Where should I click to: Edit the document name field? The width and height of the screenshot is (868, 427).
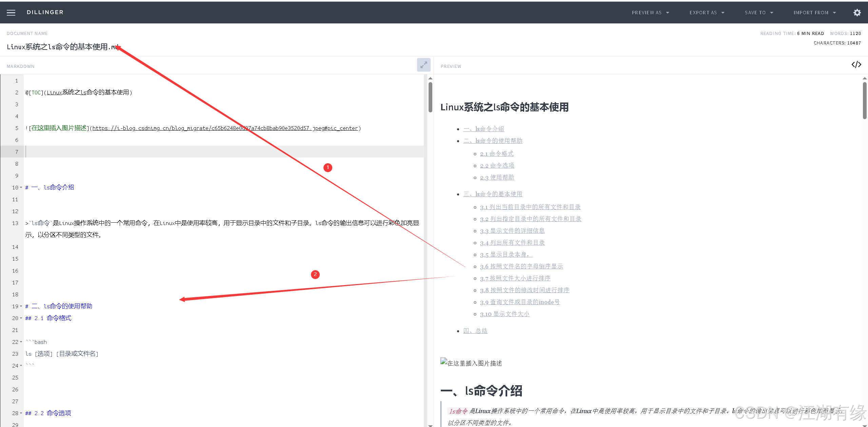point(63,47)
